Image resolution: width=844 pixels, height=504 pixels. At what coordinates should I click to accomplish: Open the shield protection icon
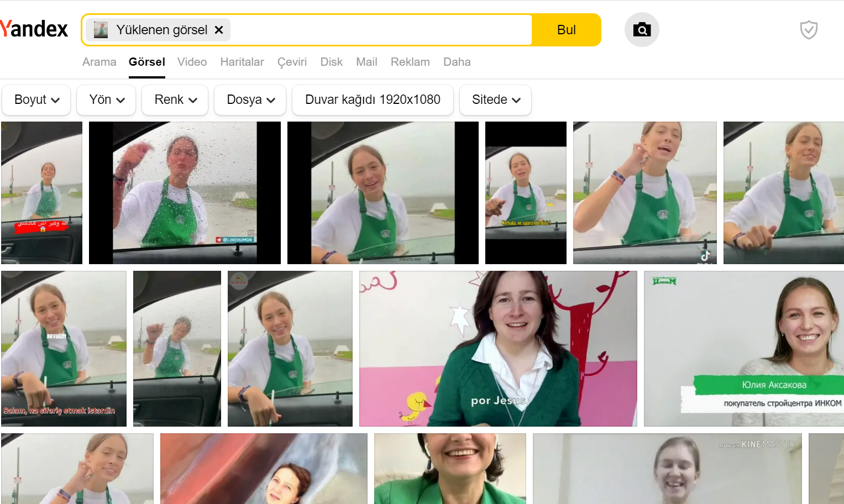[x=809, y=30]
